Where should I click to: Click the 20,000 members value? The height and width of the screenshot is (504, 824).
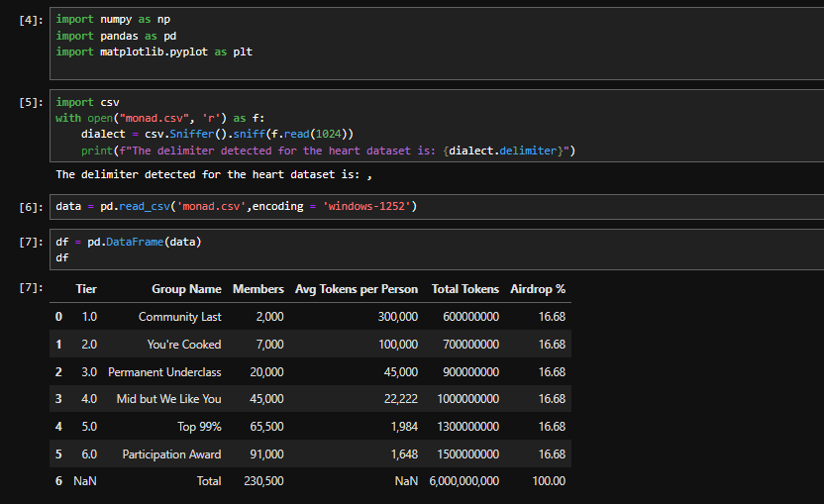pos(266,372)
